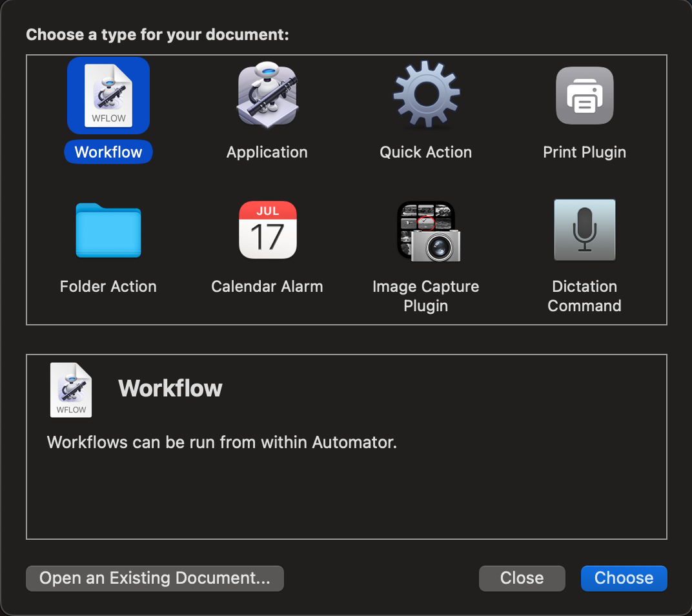
Task: Click the Calendar Alarm text label
Action: (x=267, y=287)
